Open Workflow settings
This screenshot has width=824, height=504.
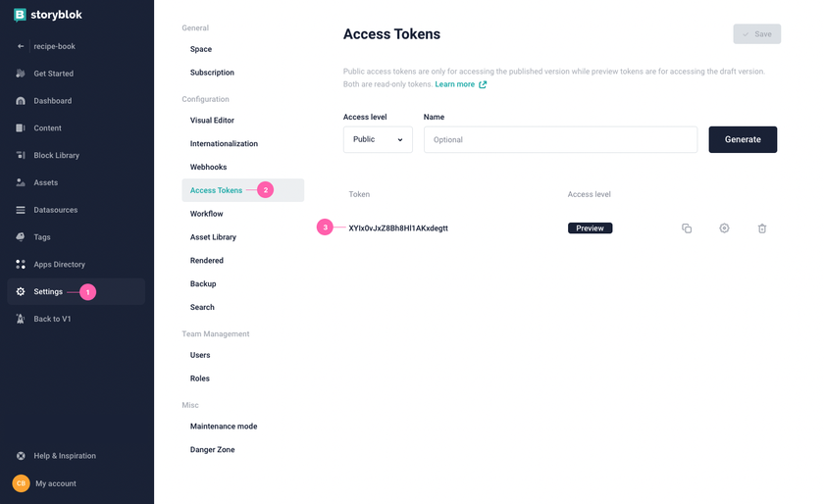207,214
